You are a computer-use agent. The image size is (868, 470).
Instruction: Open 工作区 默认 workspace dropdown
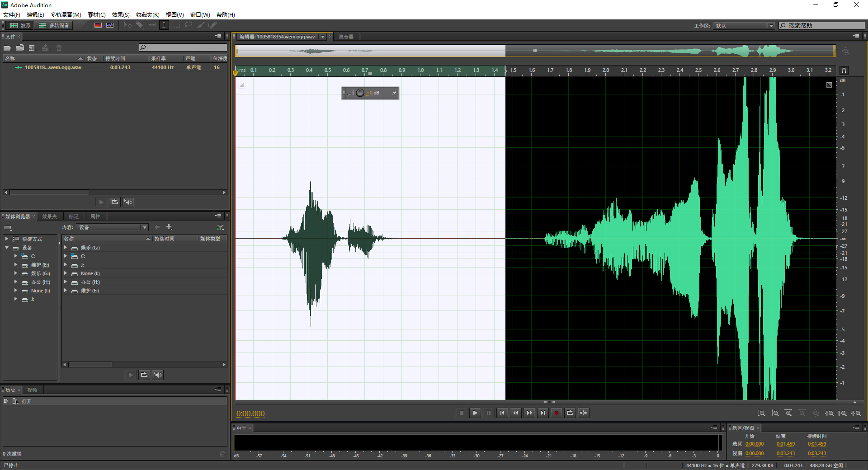tap(744, 26)
